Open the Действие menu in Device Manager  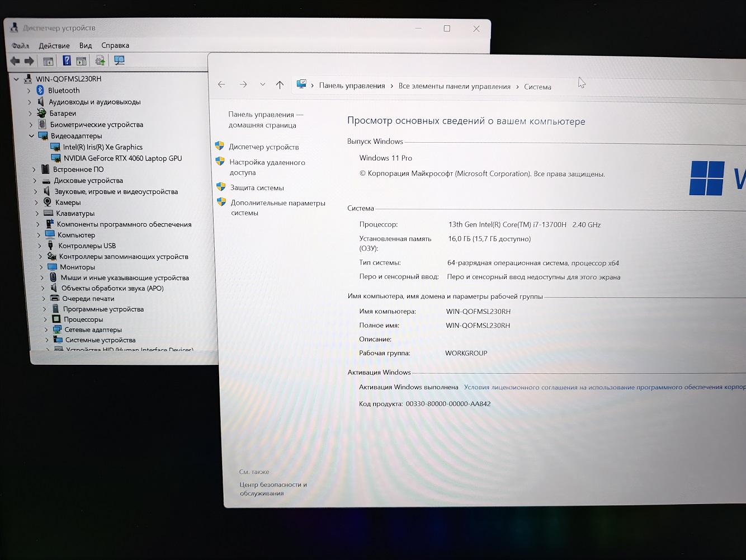click(54, 45)
